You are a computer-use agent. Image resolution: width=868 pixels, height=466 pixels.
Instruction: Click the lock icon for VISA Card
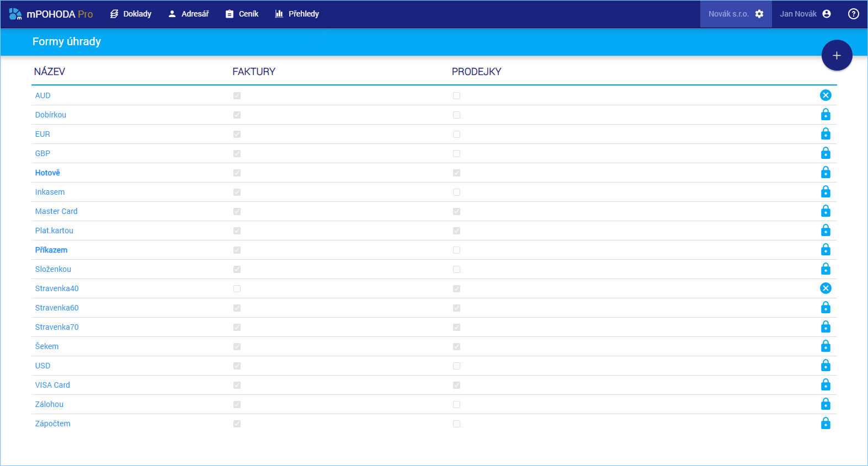click(826, 384)
